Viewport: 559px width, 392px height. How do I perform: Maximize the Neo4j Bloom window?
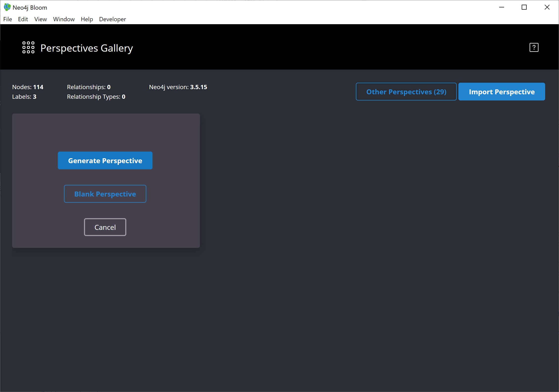click(x=524, y=7)
